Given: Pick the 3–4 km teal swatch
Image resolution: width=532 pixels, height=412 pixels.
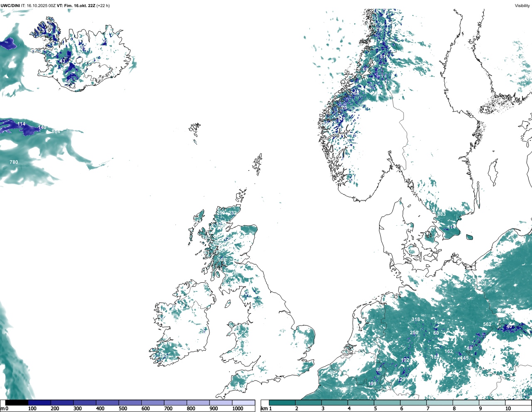Looking at the screenshot, I should pyautogui.click(x=335, y=402).
